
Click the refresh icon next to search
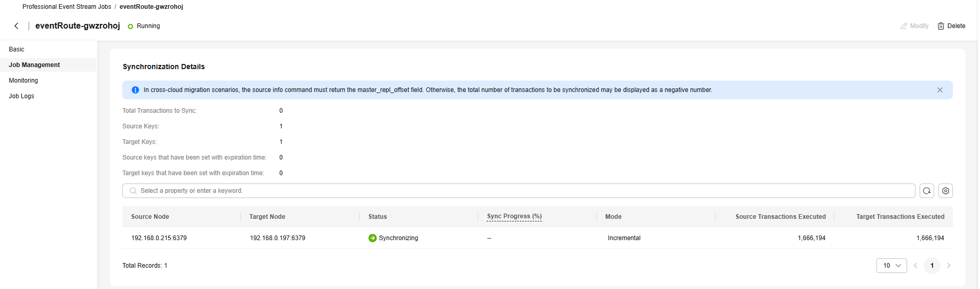[x=927, y=191]
